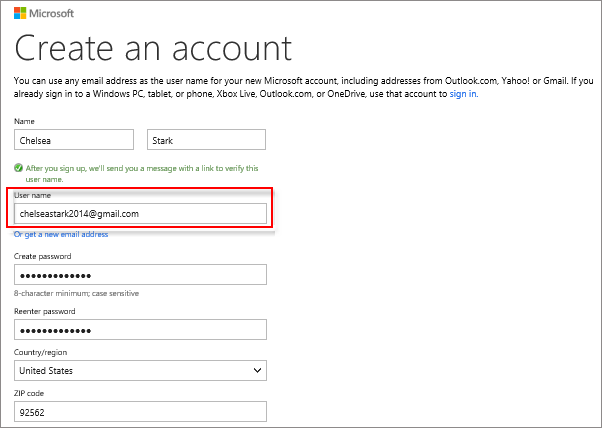Click the 'Name' field label
The height and width of the screenshot is (428, 602).
click(x=24, y=121)
